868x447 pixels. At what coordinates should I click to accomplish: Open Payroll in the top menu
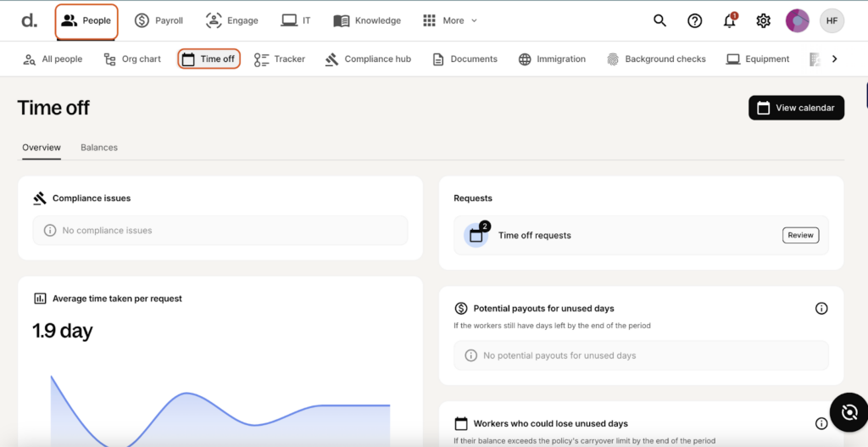tap(159, 20)
